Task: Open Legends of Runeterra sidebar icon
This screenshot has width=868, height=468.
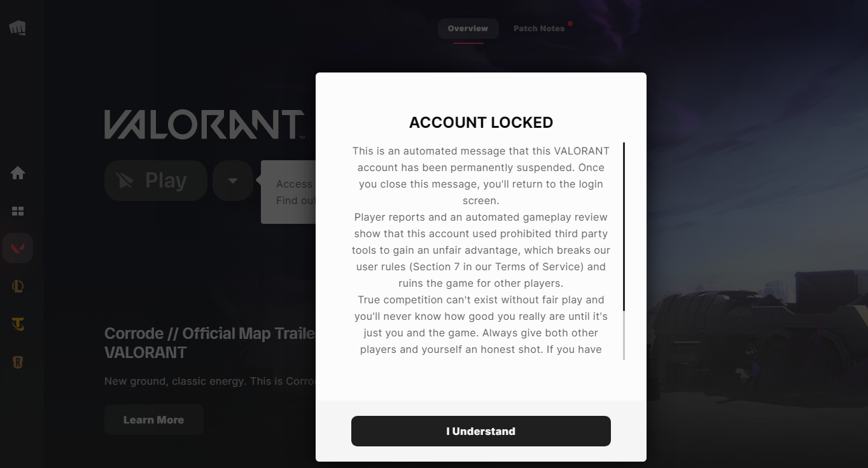Action: tap(18, 362)
